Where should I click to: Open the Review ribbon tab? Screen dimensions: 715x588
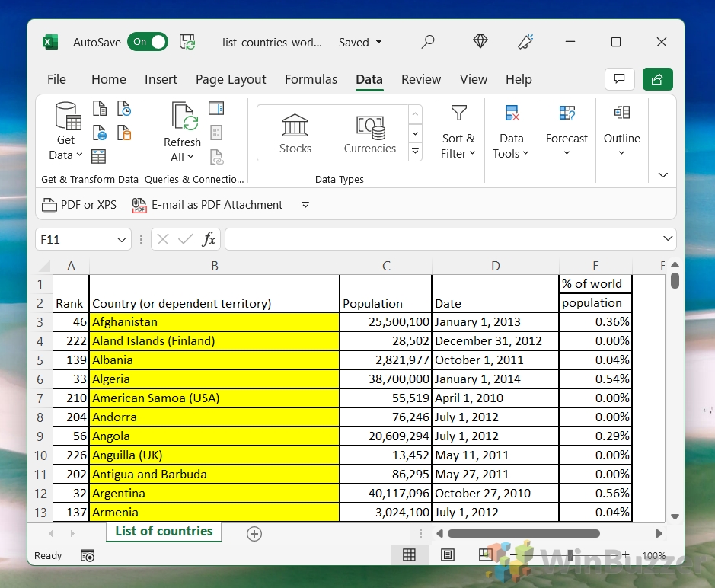tap(420, 79)
